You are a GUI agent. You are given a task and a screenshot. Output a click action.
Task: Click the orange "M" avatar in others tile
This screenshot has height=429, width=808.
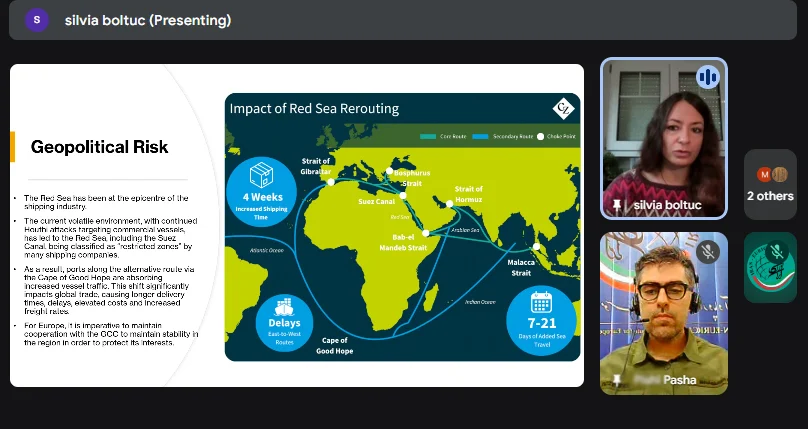pos(763,174)
